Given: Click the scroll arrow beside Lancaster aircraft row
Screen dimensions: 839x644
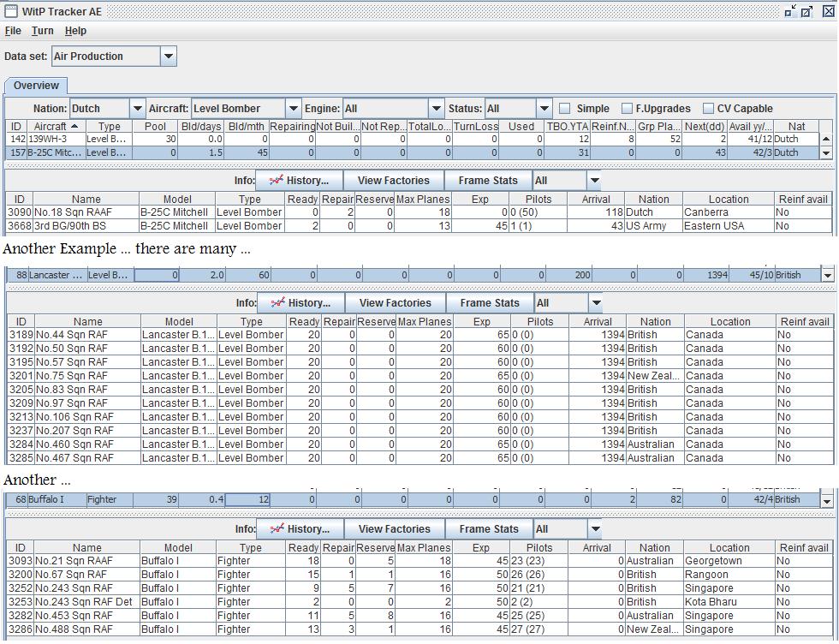Looking at the screenshot, I should pos(827,276).
